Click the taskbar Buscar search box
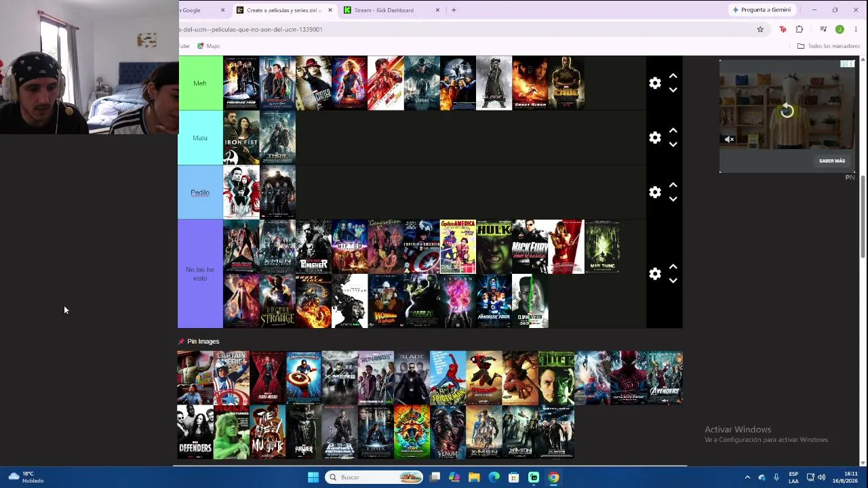 374,477
